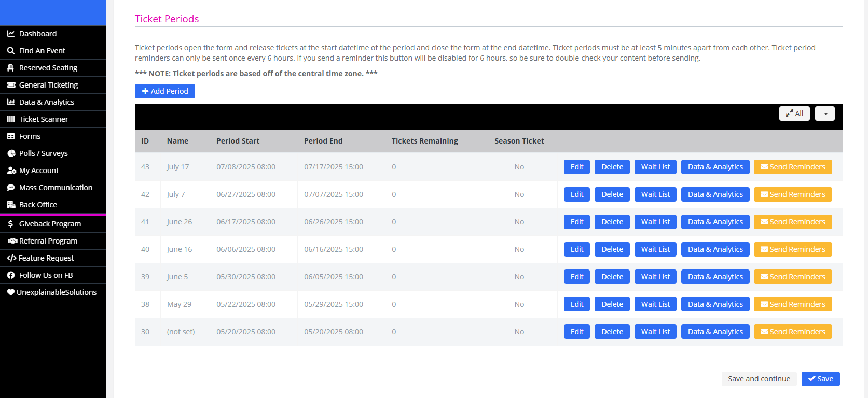Click the Find An Event magnifier icon
This screenshot has height=398, width=868.
[10, 51]
